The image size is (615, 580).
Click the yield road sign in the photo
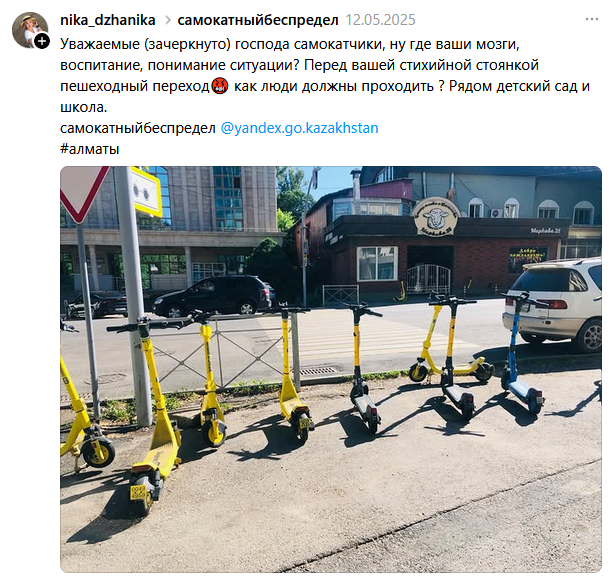tap(83, 193)
